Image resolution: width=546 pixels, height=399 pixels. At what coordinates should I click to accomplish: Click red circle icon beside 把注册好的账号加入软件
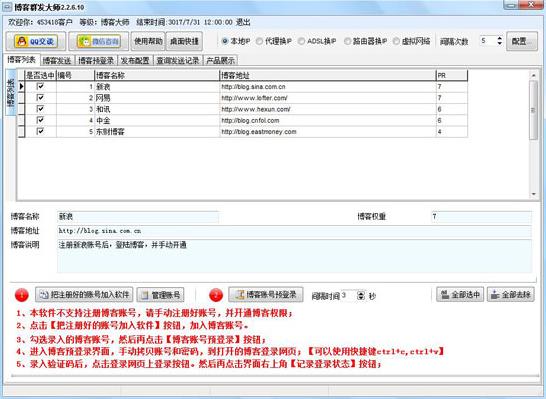[x=22, y=295]
